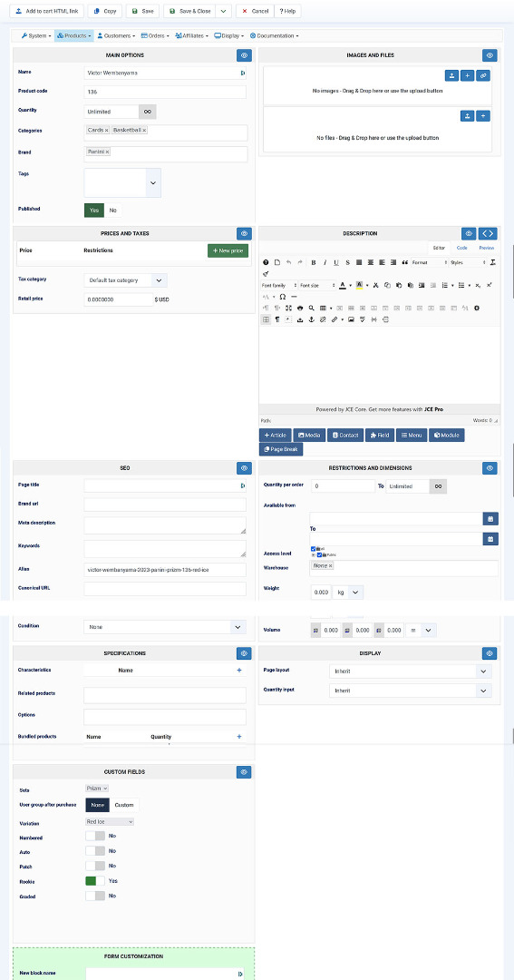
Task: Open the Variation dropdown showing Red Ice
Action: (x=110, y=821)
